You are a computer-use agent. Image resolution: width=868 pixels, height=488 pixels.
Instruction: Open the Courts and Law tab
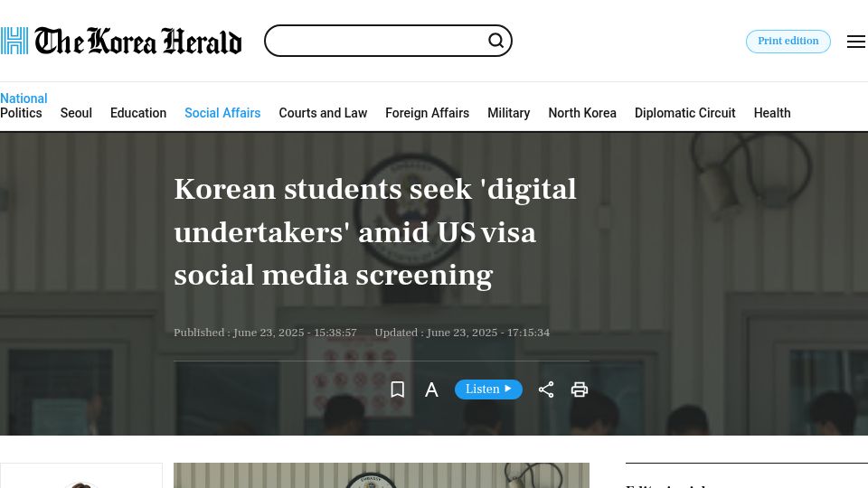pos(323,113)
